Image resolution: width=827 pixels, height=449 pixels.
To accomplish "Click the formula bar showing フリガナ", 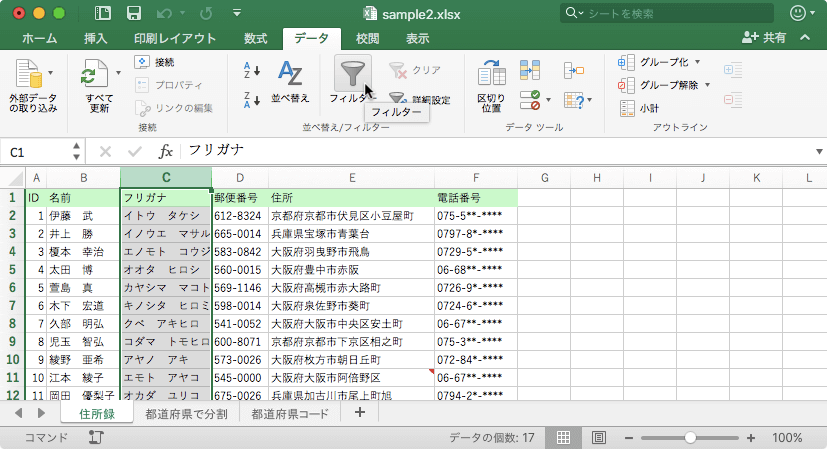I will point(496,152).
